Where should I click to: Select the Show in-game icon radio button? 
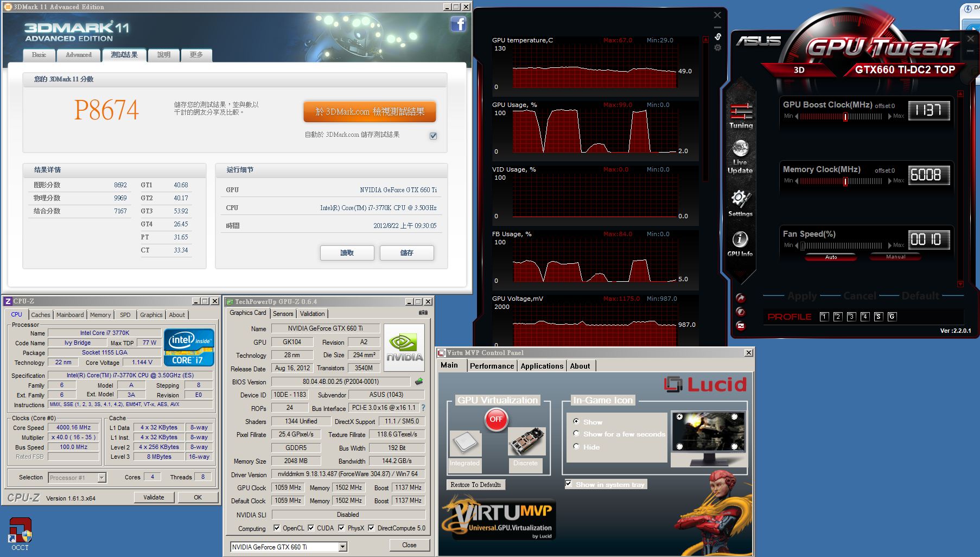coord(576,421)
